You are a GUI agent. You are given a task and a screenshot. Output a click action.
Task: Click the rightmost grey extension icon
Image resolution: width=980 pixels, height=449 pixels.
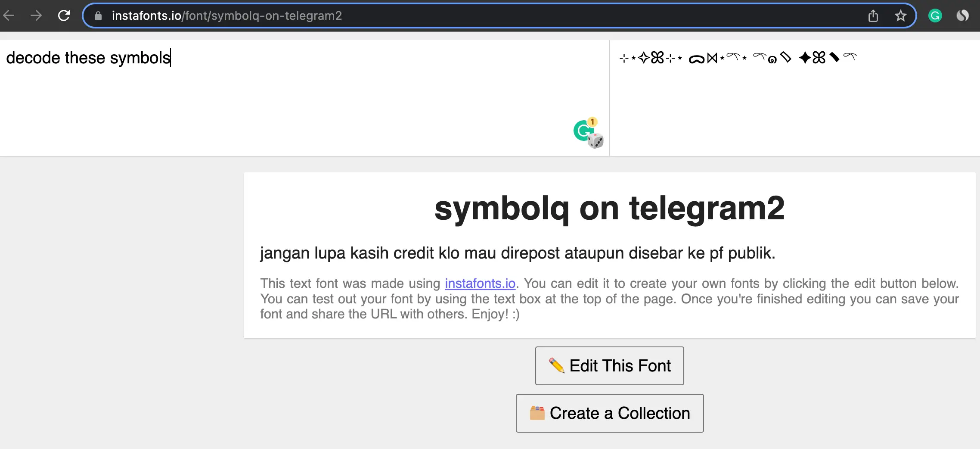pos(962,16)
